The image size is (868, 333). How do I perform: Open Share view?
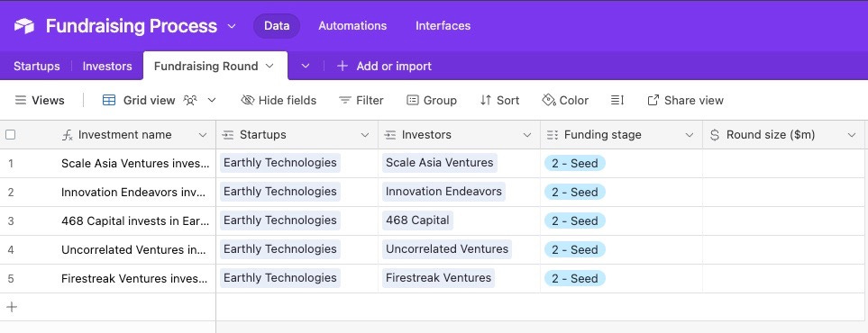[685, 100]
